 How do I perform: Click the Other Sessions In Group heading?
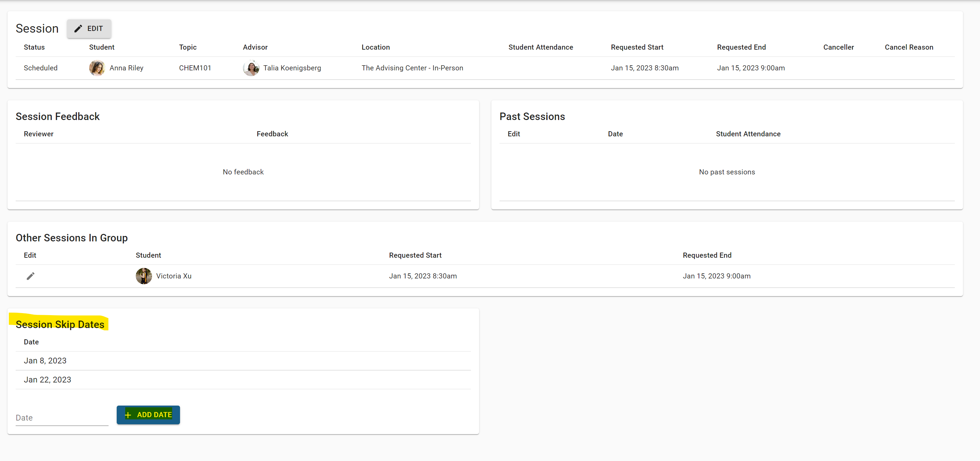click(71, 238)
